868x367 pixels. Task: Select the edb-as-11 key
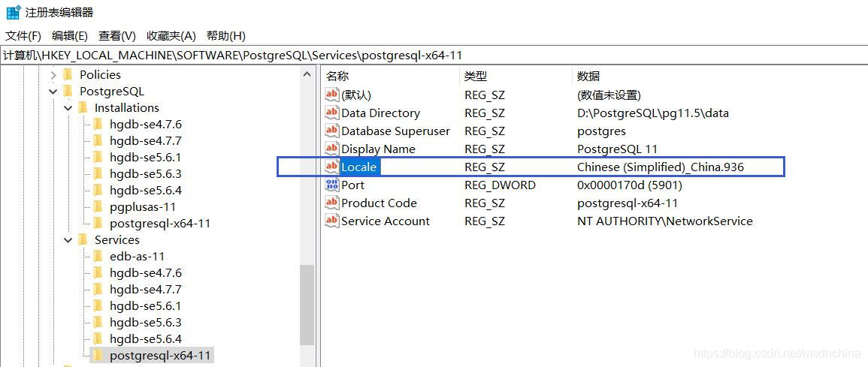tap(138, 257)
